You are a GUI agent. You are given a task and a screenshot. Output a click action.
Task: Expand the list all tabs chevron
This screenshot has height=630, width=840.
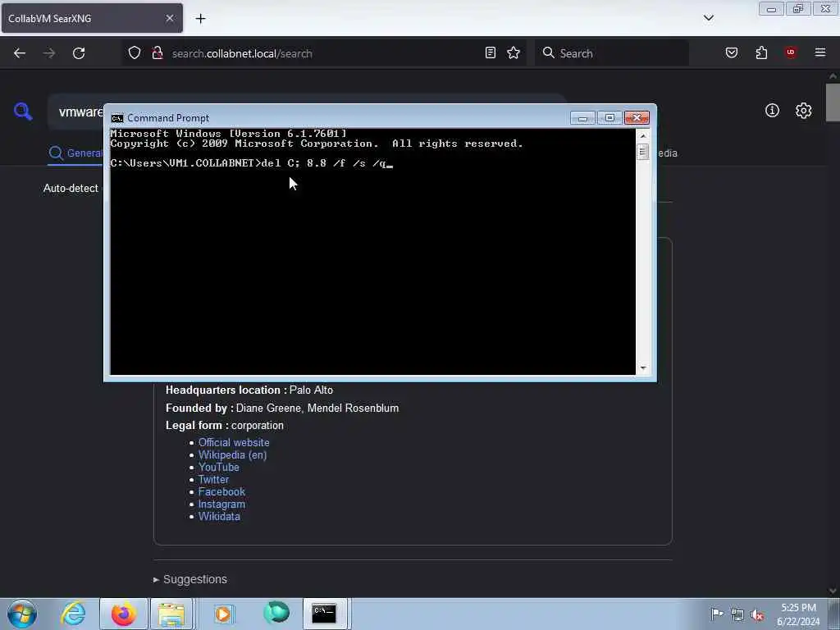tap(709, 18)
